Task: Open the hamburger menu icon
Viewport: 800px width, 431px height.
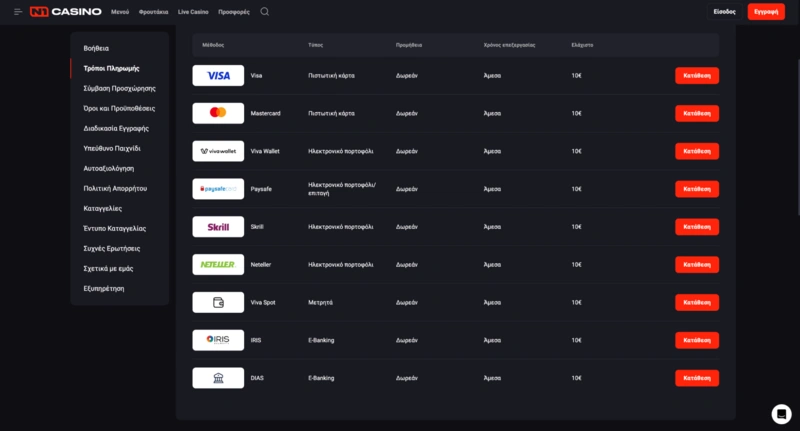Action: (18, 12)
